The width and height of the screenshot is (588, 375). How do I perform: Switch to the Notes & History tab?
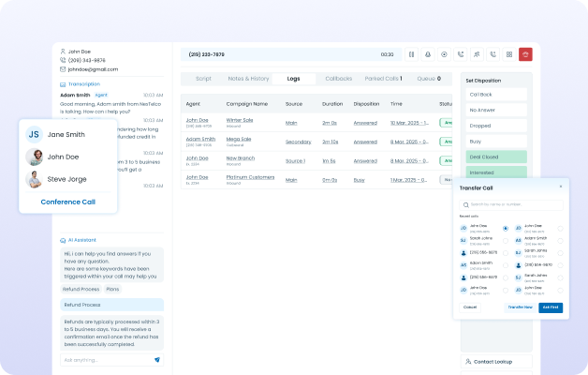click(x=248, y=79)
